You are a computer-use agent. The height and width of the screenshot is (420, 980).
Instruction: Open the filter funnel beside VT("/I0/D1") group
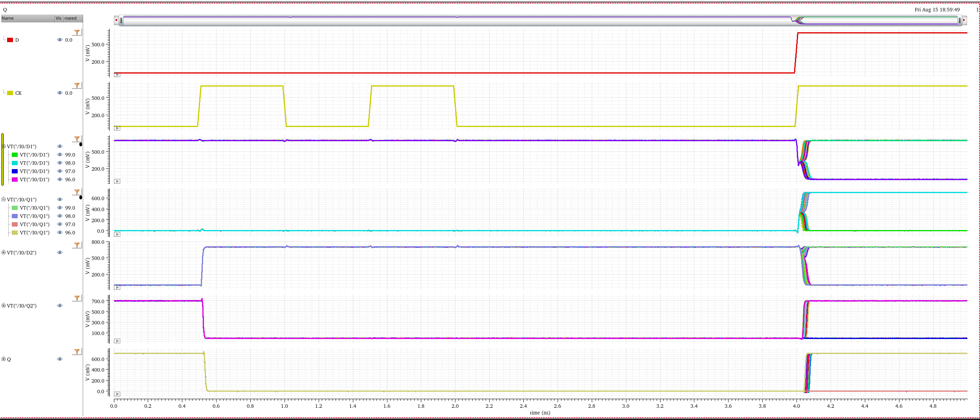coord(77,139)
